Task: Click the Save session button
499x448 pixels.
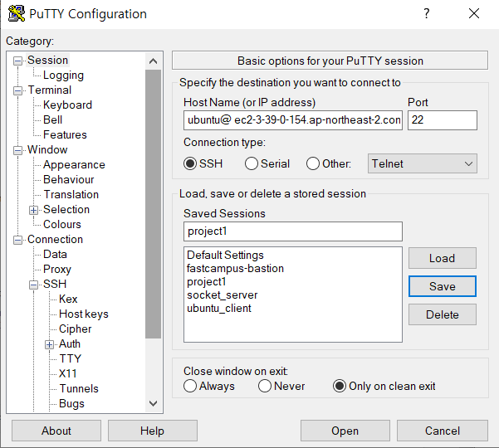Action: pyautogui.click(x=443, y=286)
